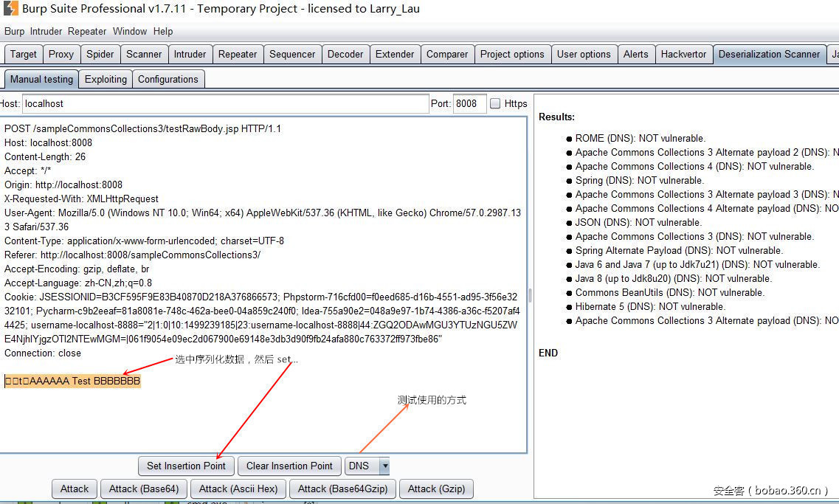Open the DNS test method dropdown
The width and height of the screenshot is (839, 504).
coord(384,466)
